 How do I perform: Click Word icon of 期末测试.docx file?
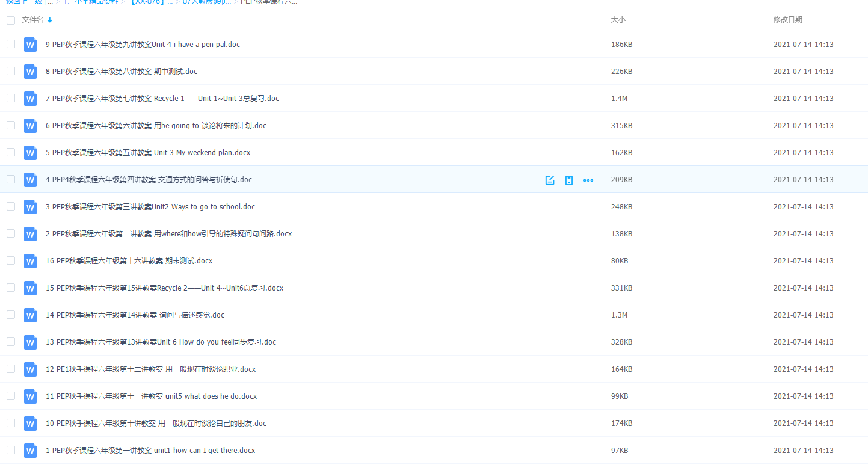(x=30, y=261)
